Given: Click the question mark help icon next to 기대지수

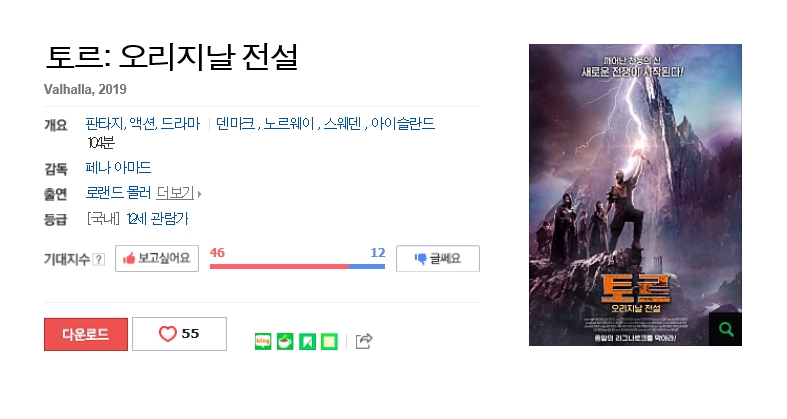Looking at the screenshot, I should [x=99, y=259].
